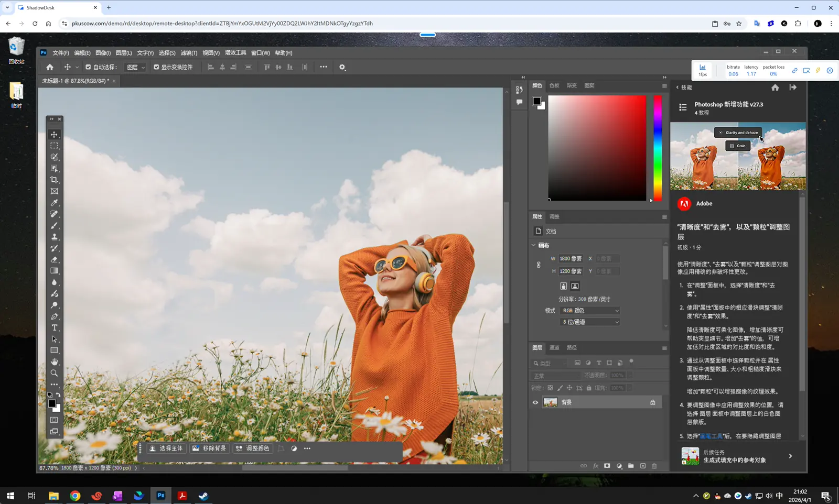Viewport: 839px width, 504px height.
Task: Select the Frame tool
Action: pyautogui.click(x=54, y=191)
